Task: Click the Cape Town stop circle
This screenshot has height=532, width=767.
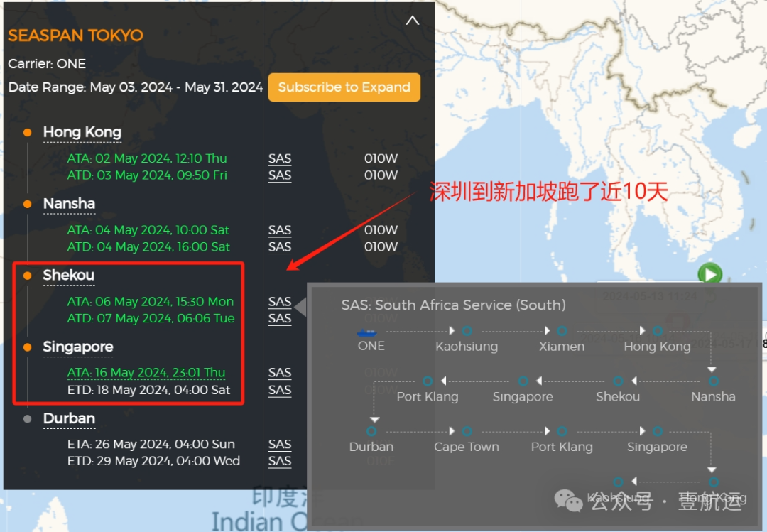Action: coord(467,431)
